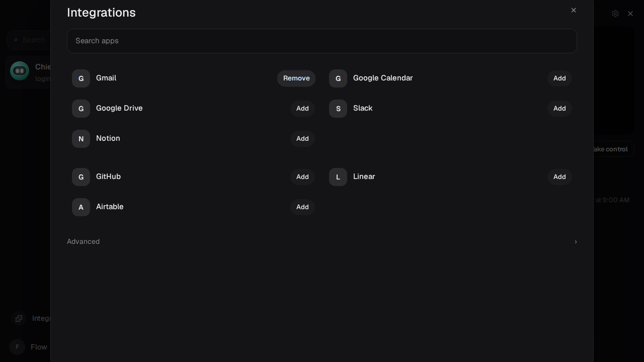The width and height of the screenshot is (644, 362).
Task: Click the Linear L icon
Action: tap(338, 177)
